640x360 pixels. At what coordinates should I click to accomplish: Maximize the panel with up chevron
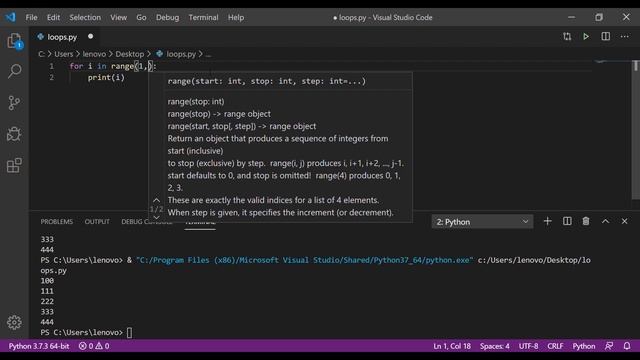pos(605,221)
